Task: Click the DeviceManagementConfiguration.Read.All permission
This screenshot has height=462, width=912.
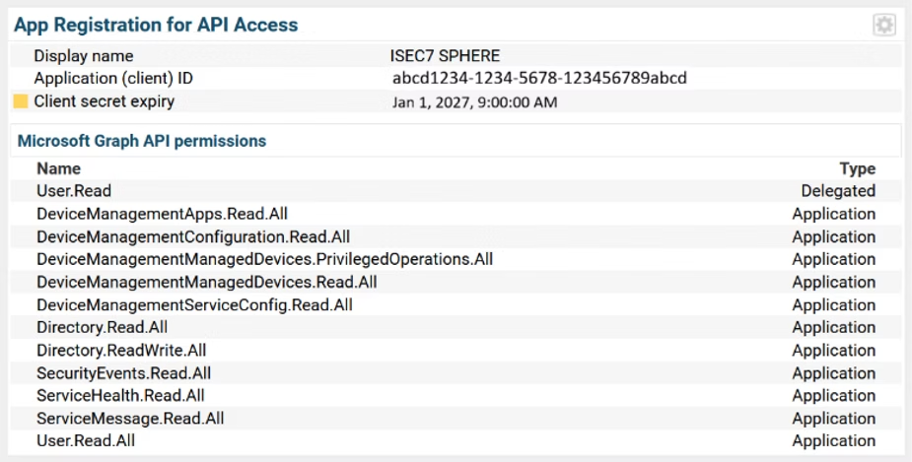Action: [193, 236]
